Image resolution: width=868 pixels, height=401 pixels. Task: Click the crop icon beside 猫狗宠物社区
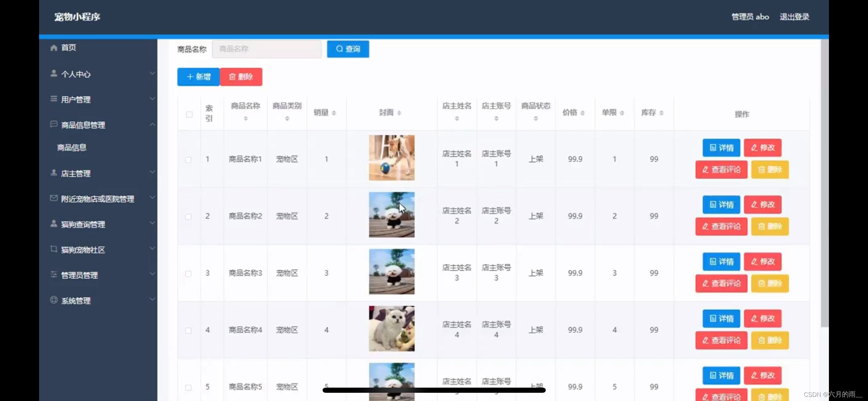pos(53,249)
